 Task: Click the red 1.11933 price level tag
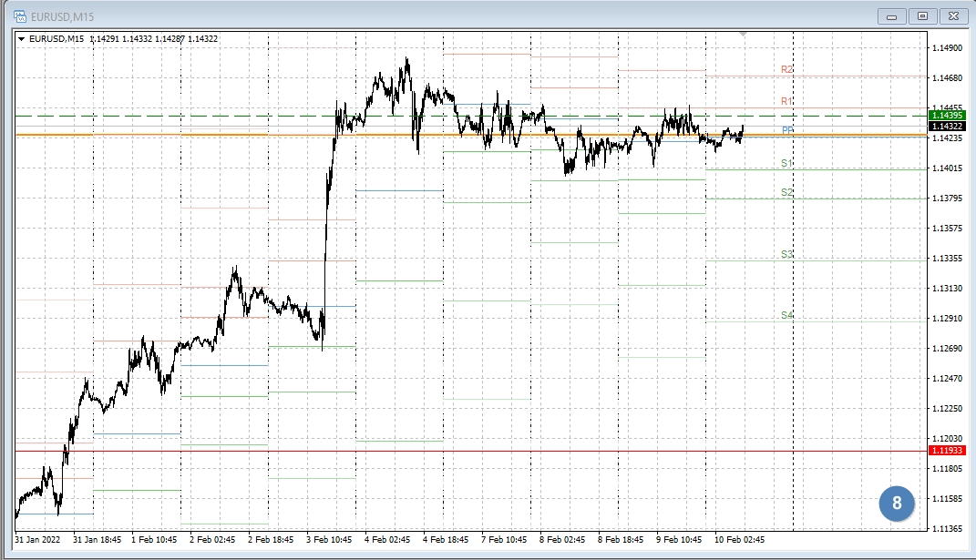pyautogui.click(x=947, y=451)
